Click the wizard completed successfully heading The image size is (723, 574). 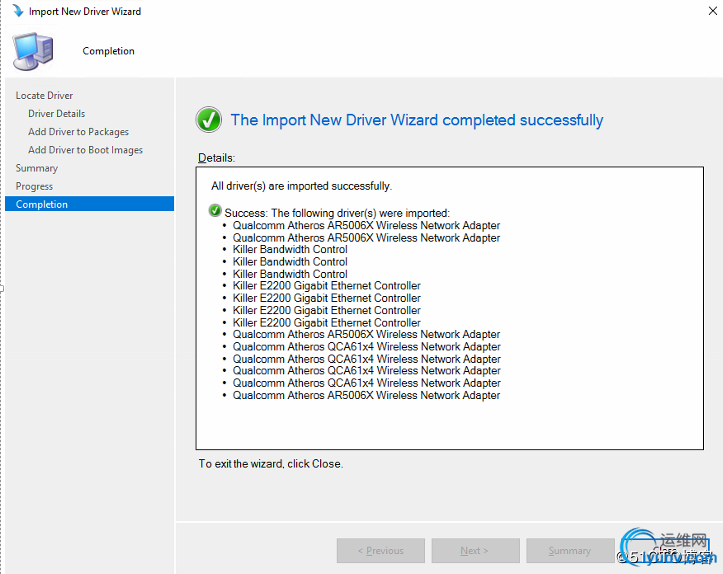click(x=417, y=120)
